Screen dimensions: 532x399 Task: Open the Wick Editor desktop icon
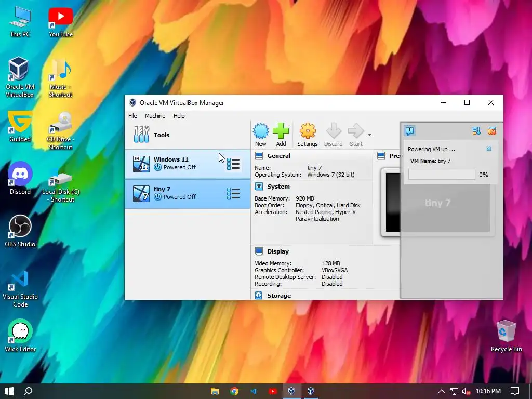click(20, 336)
